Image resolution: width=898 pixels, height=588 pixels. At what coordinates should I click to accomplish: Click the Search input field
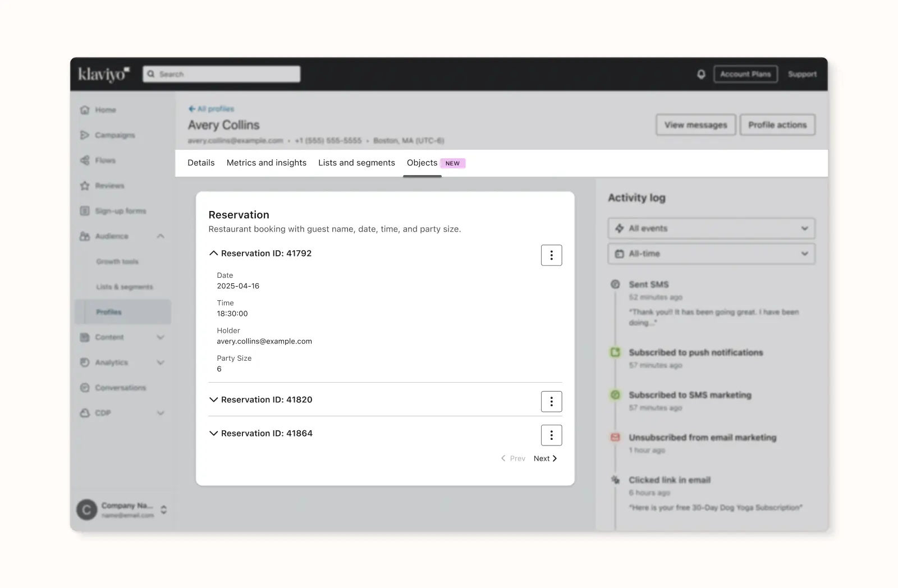[222, 74]
